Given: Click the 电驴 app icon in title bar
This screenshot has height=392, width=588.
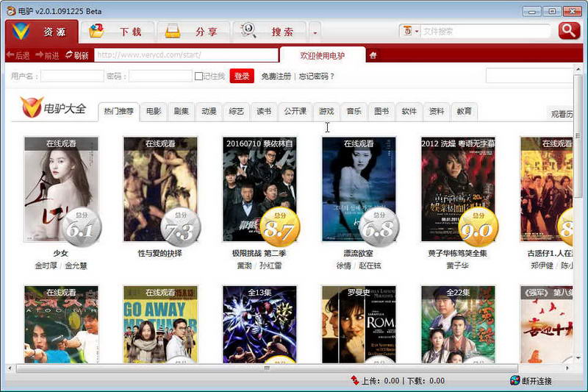Looking at the screenshot, I should (11, 11).
